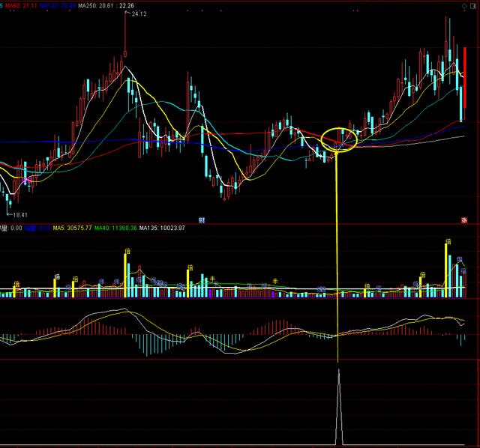The image size is (480, 448).
Task: Open the red 涨 marker under the price chart
Action: [x=464, y=220]
